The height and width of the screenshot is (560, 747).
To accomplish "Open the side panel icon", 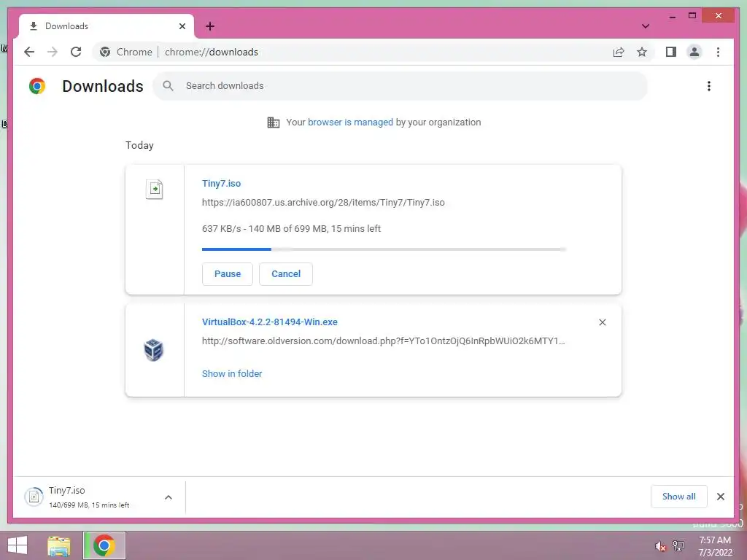I will 671,52.
